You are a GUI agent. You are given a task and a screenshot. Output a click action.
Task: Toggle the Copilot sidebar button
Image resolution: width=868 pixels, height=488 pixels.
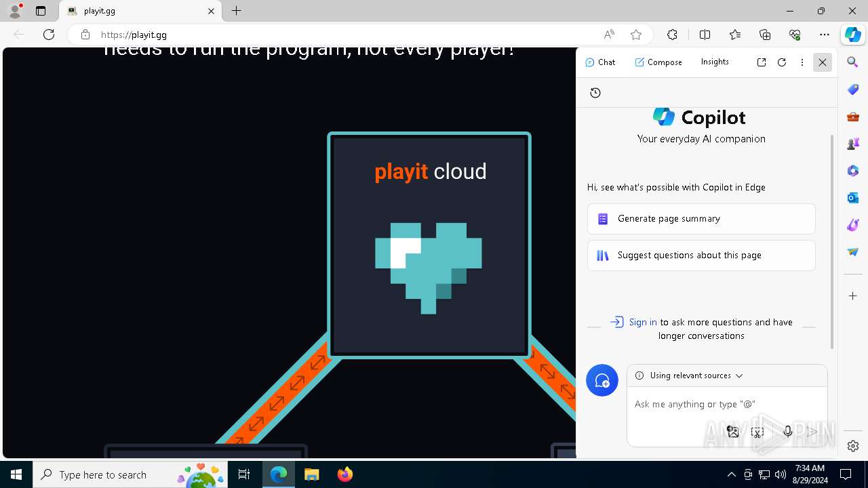point(852,35)
